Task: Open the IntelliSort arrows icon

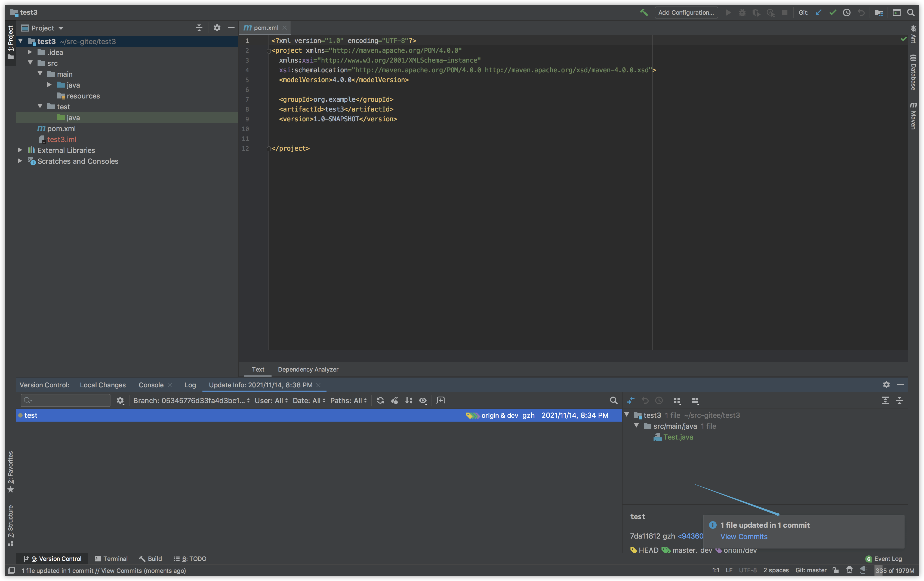Action: (409, 400)
